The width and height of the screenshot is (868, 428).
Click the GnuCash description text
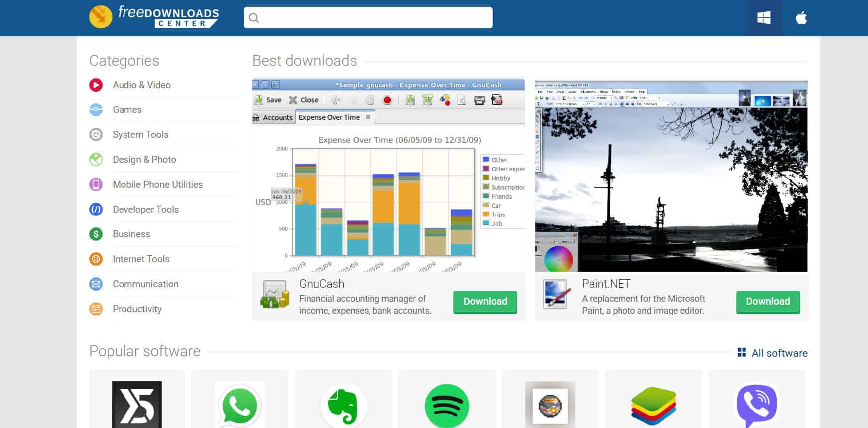coord(365,304)
